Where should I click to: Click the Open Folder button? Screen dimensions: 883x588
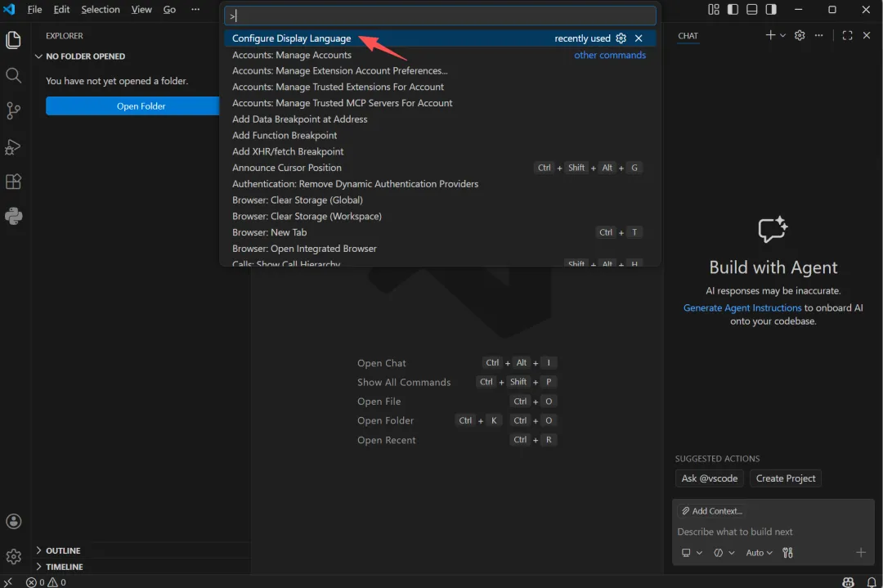133,105
